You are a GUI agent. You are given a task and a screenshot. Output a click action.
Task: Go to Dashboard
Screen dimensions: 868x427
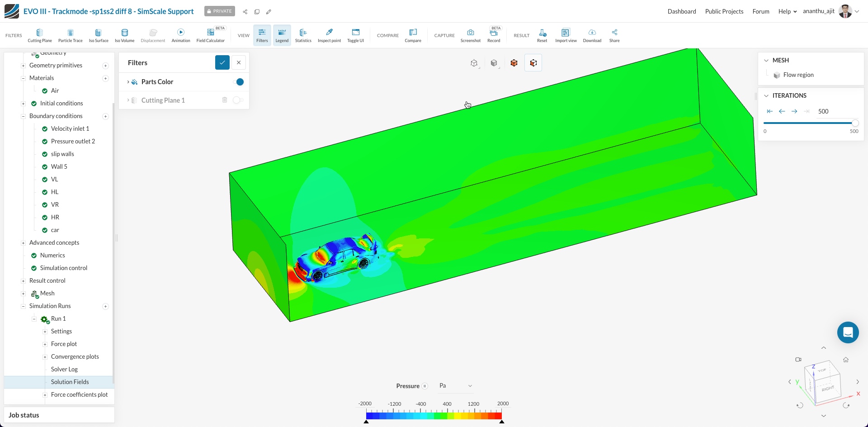point(682,11)
